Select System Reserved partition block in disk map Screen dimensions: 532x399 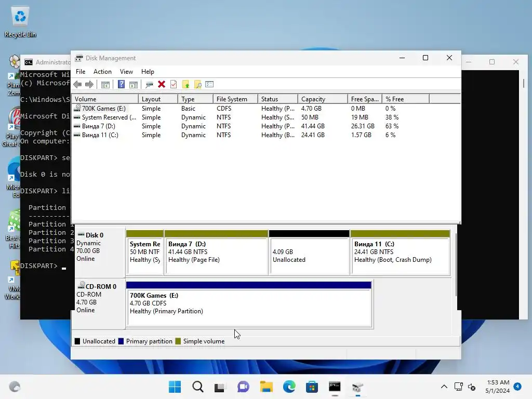click(145, 252)
